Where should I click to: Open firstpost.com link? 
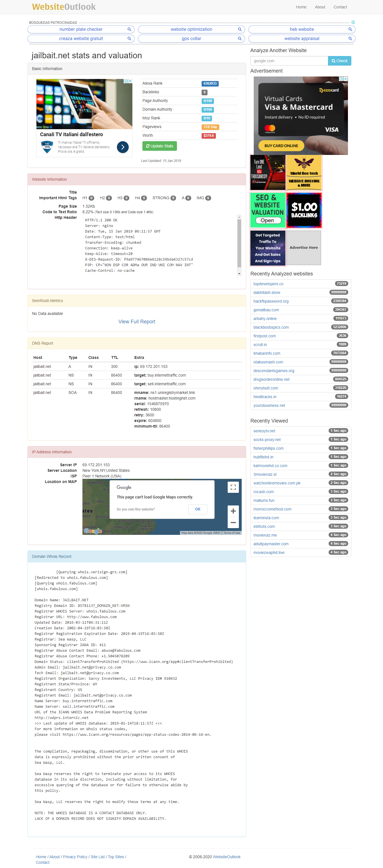click(x=264, y=336)
